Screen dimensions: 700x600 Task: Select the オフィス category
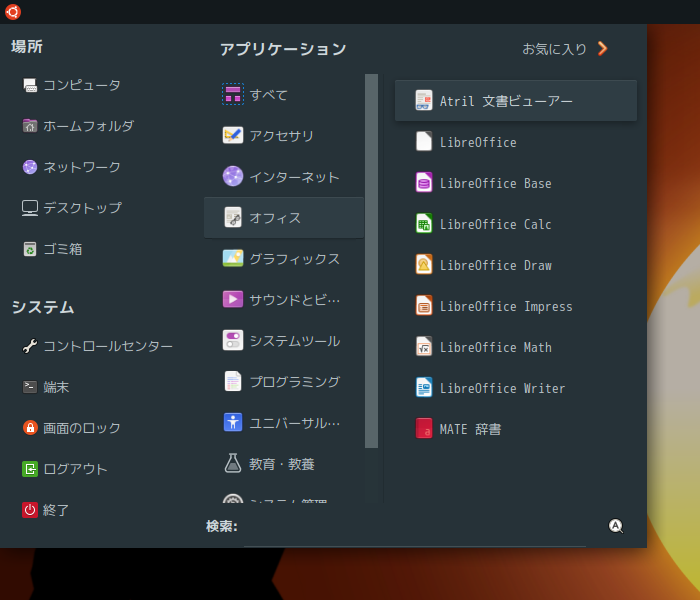[x=283, y=218]
